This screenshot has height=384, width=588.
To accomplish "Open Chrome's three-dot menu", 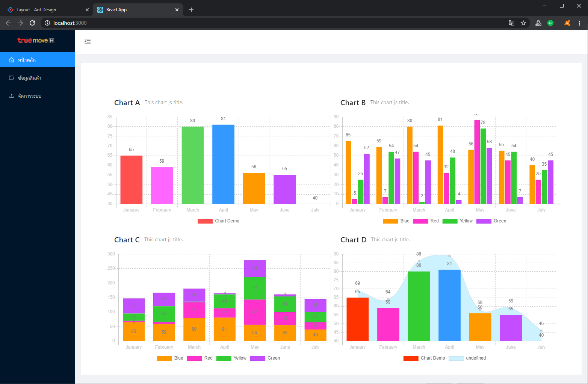I will click(x=579, y=23).
